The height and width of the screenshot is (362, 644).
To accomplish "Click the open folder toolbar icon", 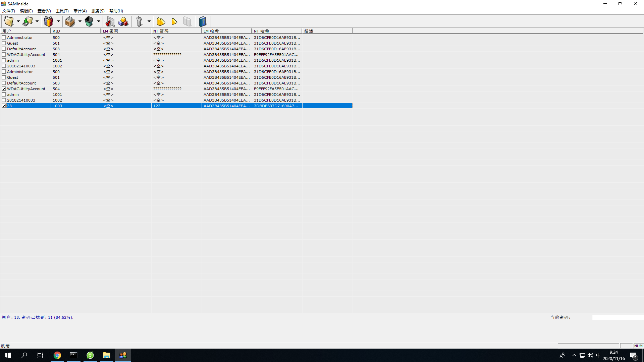I will tap(9, 21).
